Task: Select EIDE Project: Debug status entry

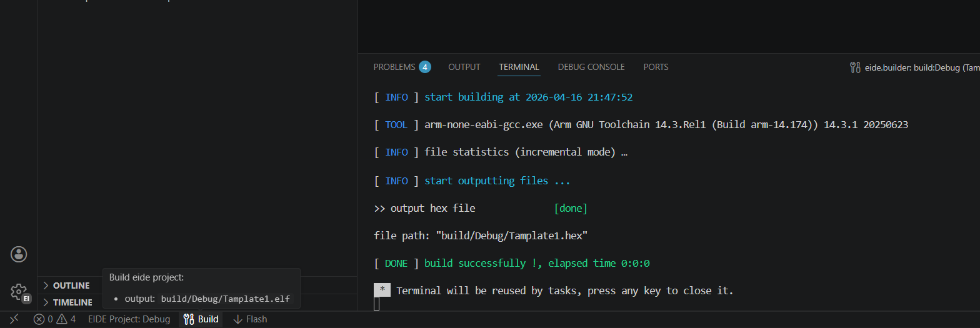Action: point(129,319)
